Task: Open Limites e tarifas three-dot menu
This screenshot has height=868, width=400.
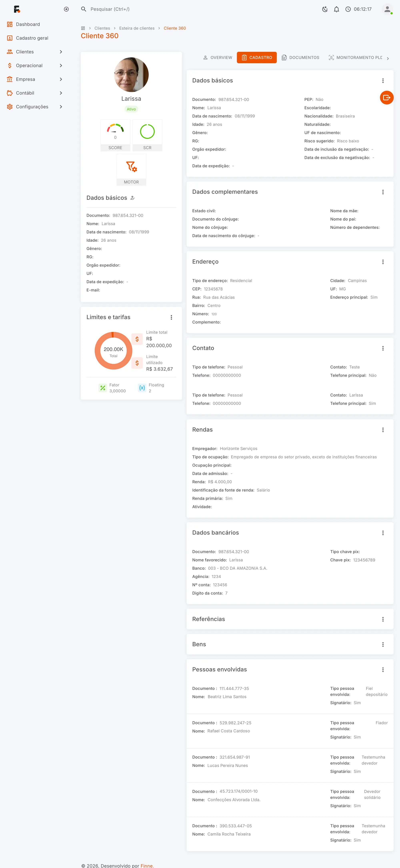Action: [171, 317]
